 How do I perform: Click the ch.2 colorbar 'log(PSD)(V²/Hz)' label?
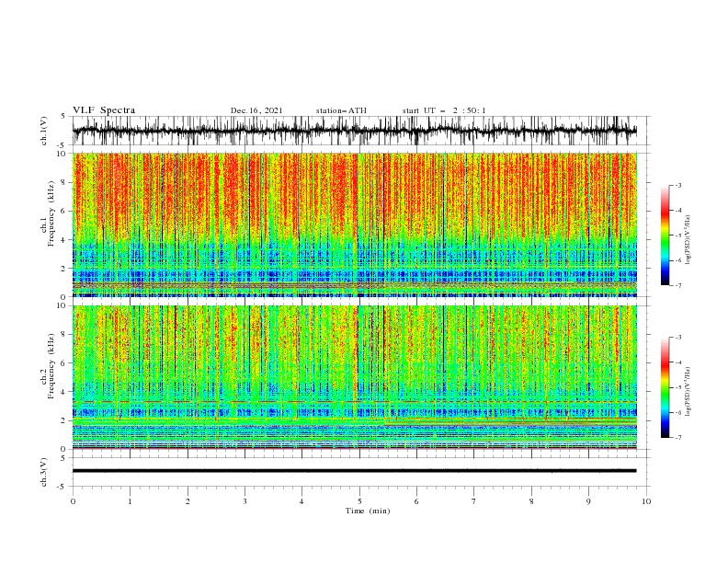coord(688,392)
